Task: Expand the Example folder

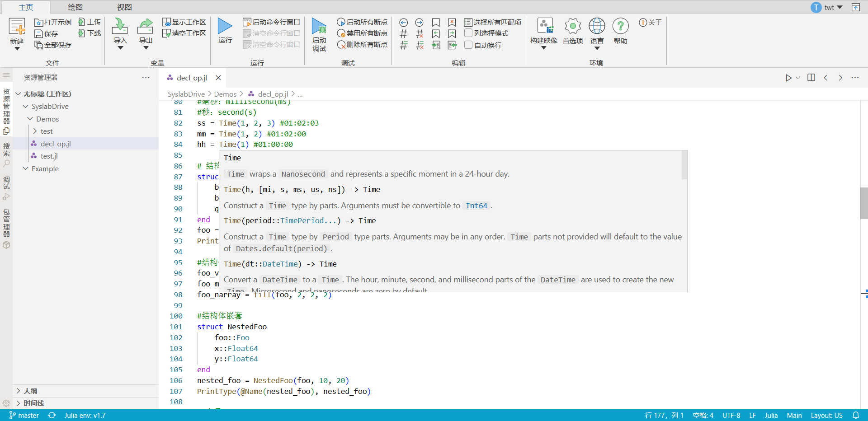Action: [x=25, y=168]
